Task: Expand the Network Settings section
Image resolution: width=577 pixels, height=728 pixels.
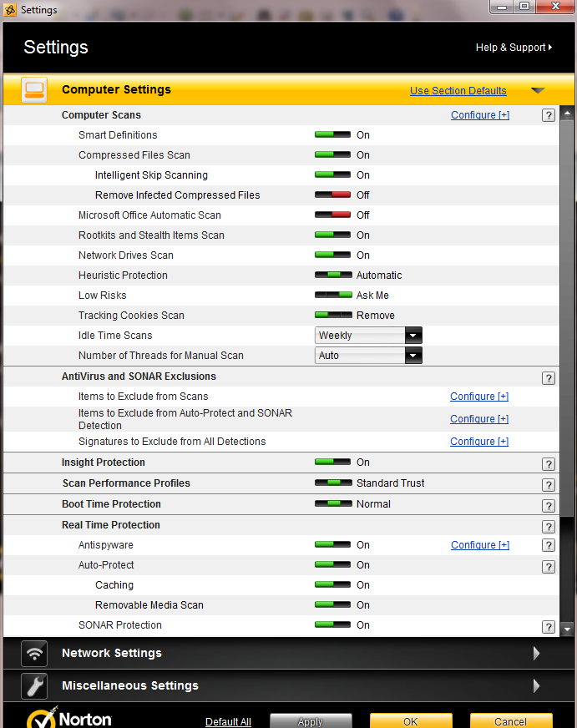Action: point(536,654)
